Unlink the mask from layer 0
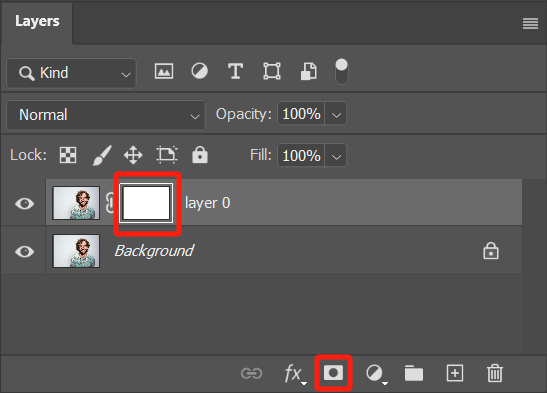 click(x=110, y=203)
